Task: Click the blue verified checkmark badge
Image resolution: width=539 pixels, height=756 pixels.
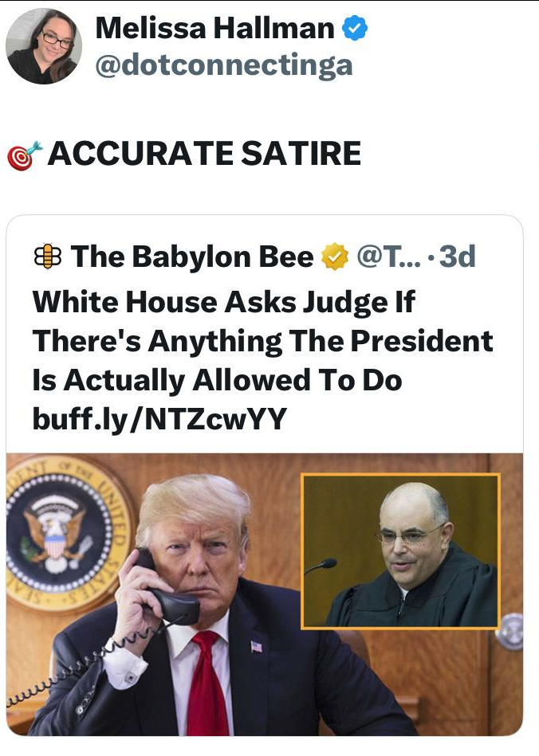Action: (355, 28)
